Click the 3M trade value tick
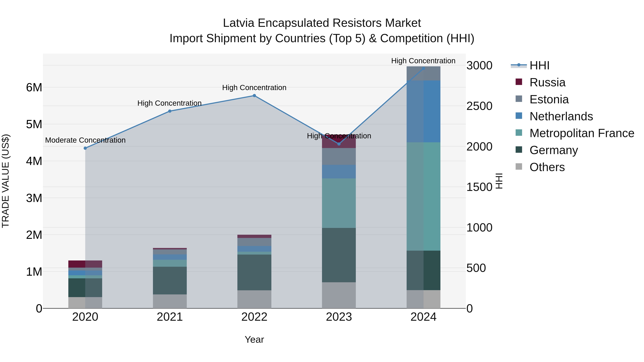The height and width of the screenshot is (362, 644). coord(34,198)
